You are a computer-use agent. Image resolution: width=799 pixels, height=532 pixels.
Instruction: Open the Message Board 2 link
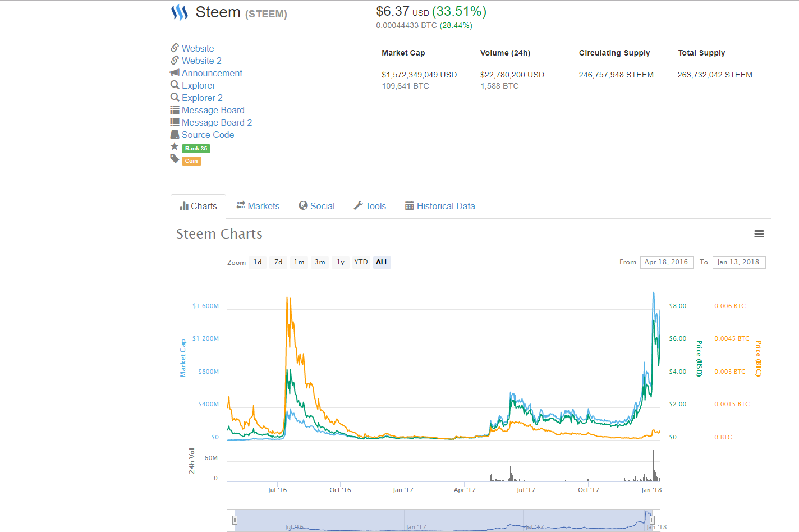[x=217, y=122]
